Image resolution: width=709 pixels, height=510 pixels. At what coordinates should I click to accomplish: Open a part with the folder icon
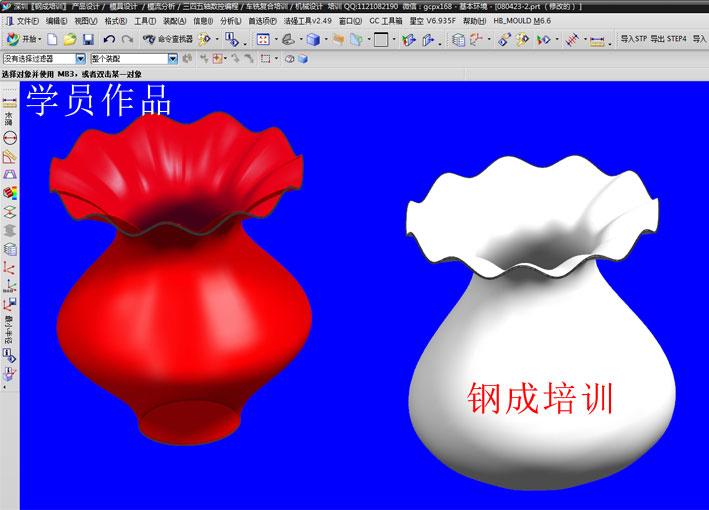coord(70,39)
